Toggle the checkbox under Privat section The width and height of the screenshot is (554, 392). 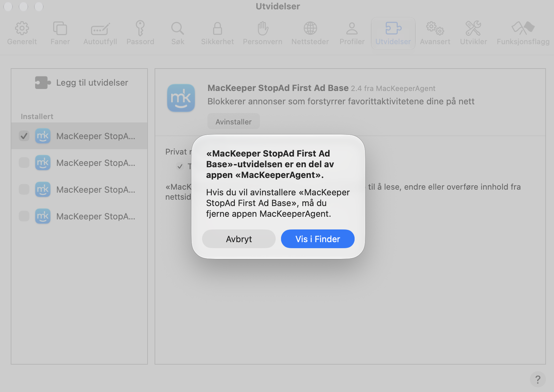[x=180, y=166]
